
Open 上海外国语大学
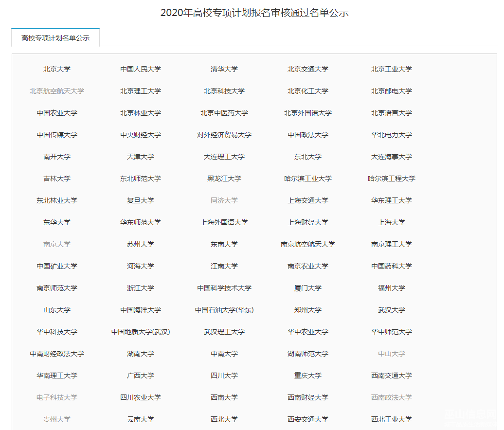[x=224, y=222]
